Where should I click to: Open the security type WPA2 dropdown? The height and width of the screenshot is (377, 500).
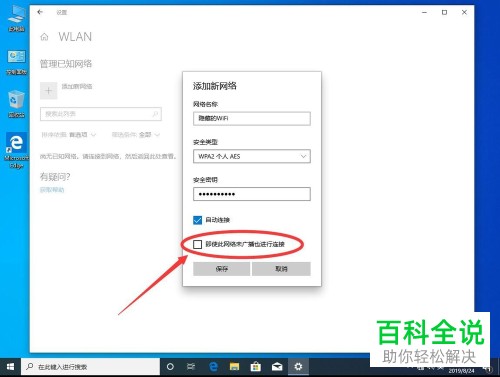point(252,156)
